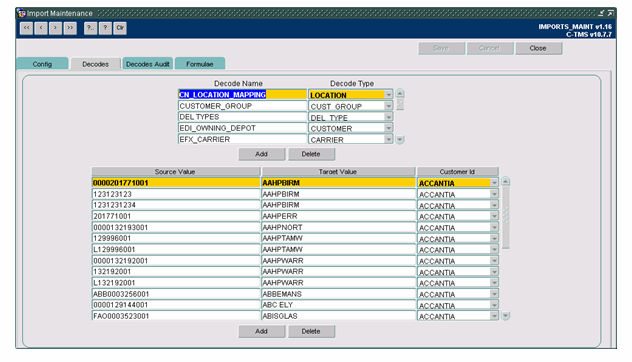The image size is (632, 362).
Task: Click source value 129996001
Action: tap(176, 238)
